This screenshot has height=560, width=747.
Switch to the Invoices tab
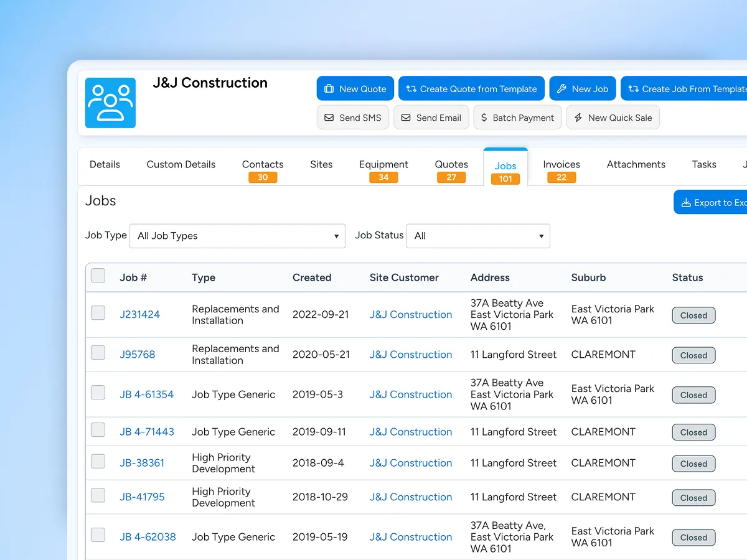(561, 169)
